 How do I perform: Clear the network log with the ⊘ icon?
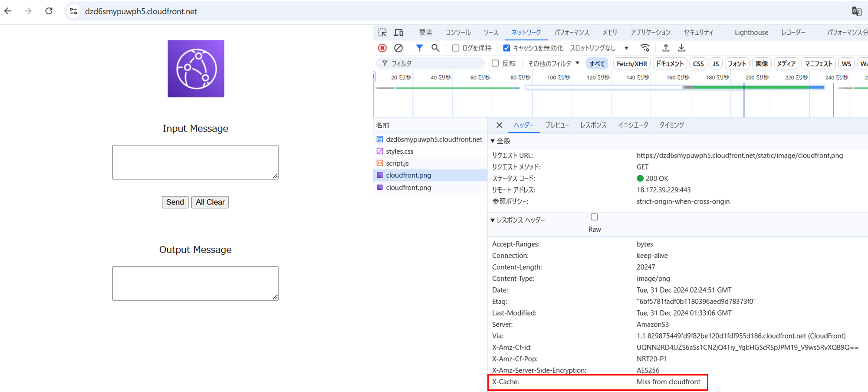(x=398, y=48)
